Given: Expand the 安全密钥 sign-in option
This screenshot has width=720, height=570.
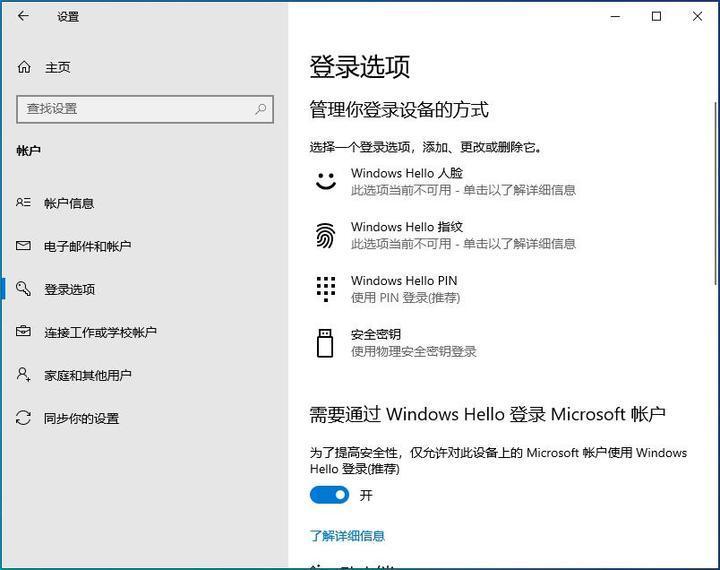Looking at the screenshot, I should [x=412, y=343].
